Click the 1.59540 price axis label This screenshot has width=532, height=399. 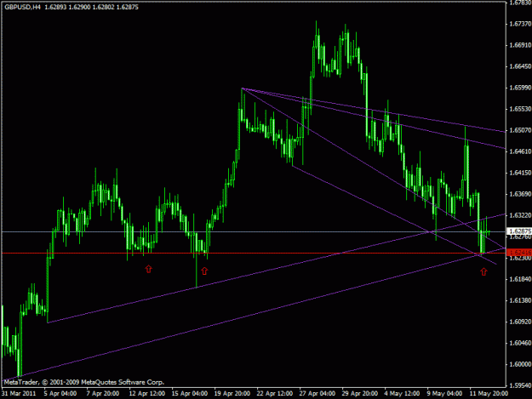pyautogui.click(x=520, y=385)
